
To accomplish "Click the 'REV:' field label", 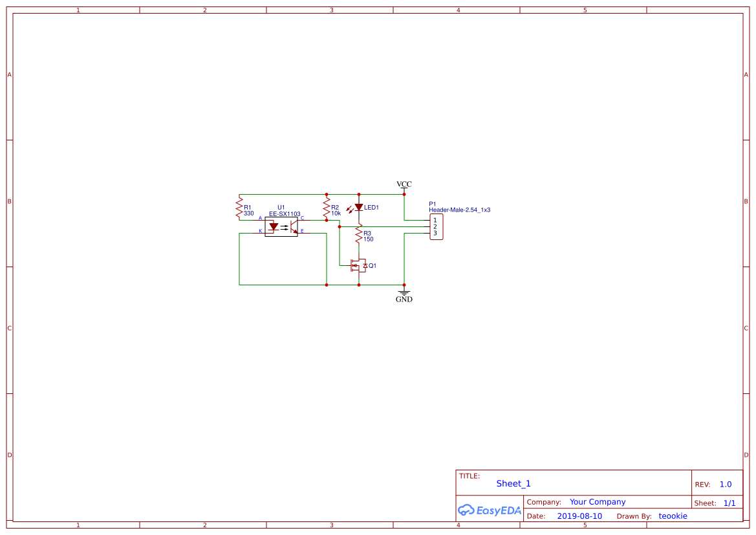I will click(702, 485).
